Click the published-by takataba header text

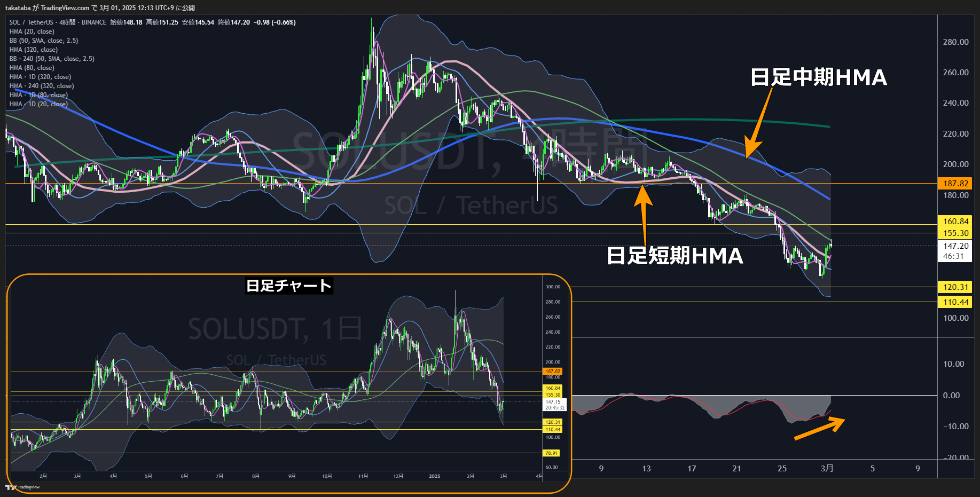pos(100,7)
